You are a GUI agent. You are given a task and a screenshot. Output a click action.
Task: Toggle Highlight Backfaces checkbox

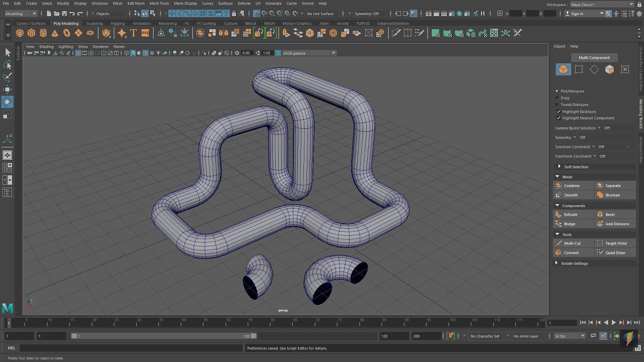558,112
